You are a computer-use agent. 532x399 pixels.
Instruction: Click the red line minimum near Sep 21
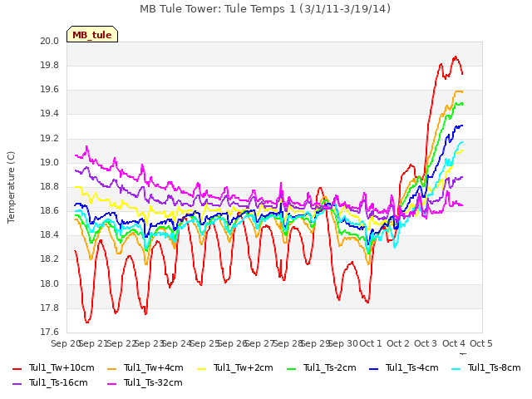[x=86, y=322]
